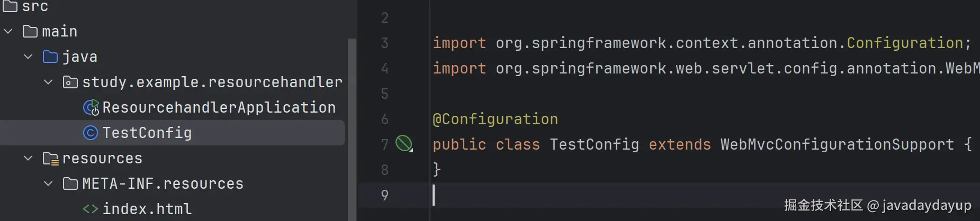
Task: Click the @Configuration annotation on line 6
Action: pyautogui.click(x=495, y=119)
